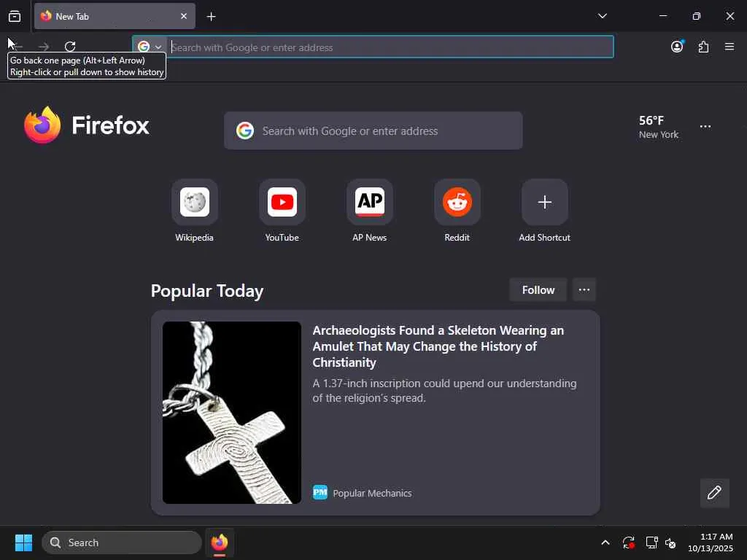Minimize the Firefox window

662,16
